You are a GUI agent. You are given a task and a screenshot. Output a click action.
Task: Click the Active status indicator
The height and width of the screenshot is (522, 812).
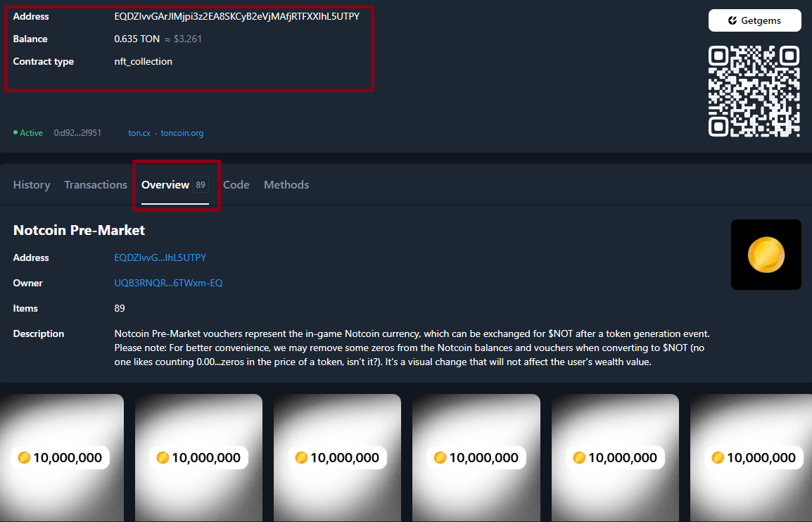click(x=28, y=133)
